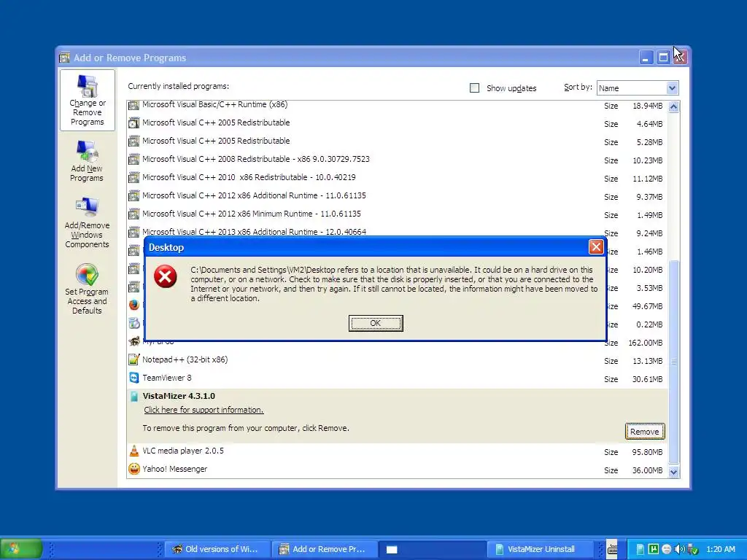Select Change or Remove Programs sidebar icon

click(x=88, y=100)
